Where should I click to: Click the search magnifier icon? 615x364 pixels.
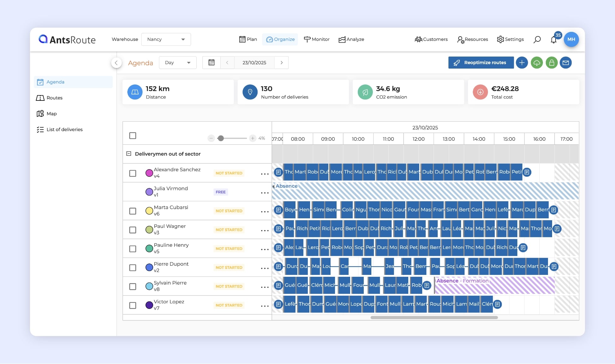[x=537, y=39]
